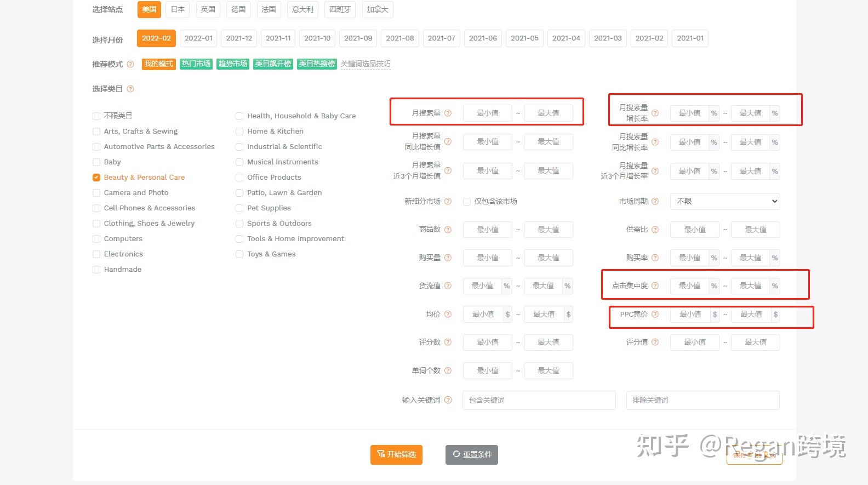Click help icon beside 新细分市场
Image resolution: width=868 pixels, height=485 pixels.
pyautogui.click(x=448, y=201)
